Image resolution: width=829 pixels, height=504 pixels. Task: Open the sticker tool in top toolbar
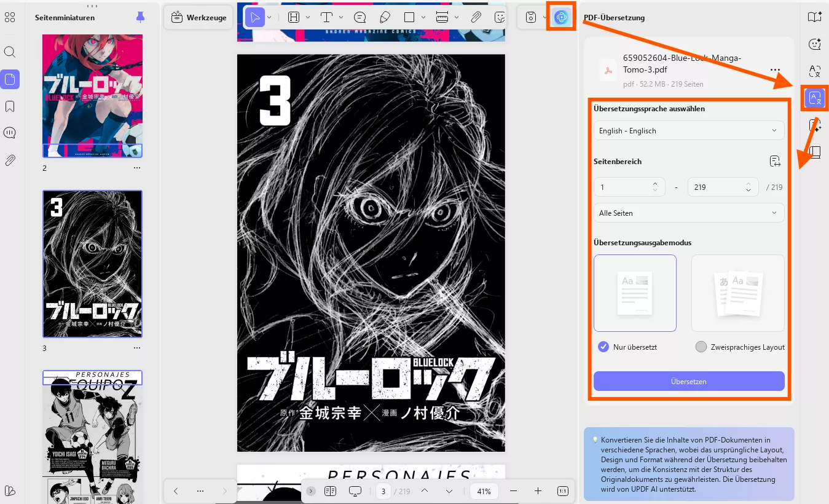coord(500,17)
